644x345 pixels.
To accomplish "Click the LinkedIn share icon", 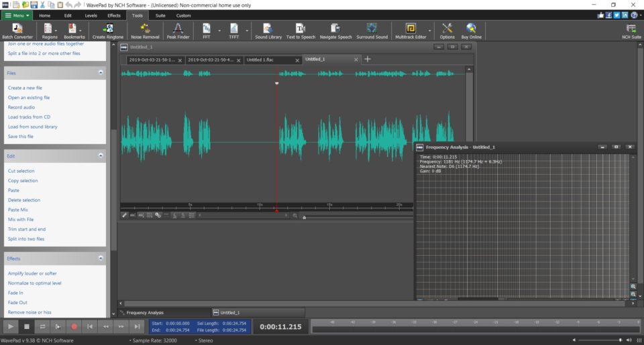I will [625, 15].
